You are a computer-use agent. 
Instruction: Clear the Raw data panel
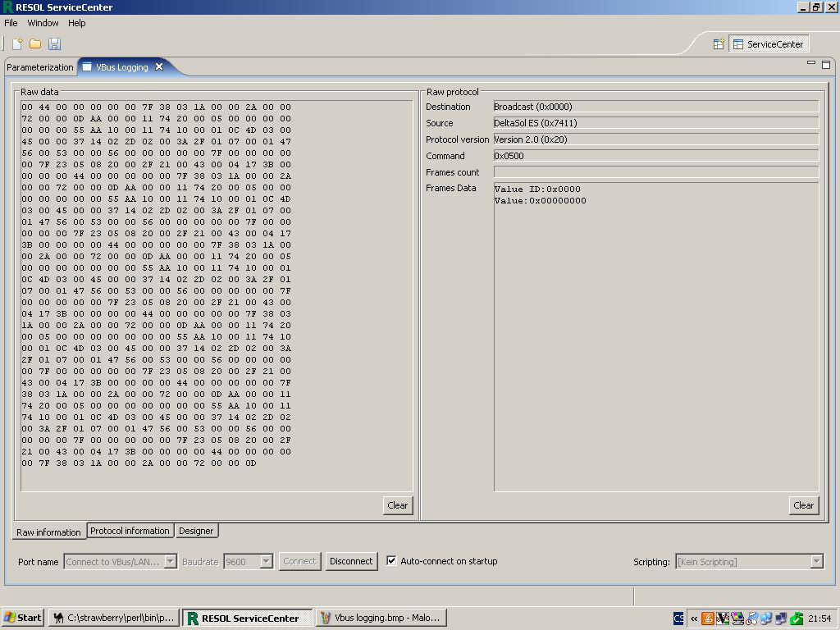[398, 505]
